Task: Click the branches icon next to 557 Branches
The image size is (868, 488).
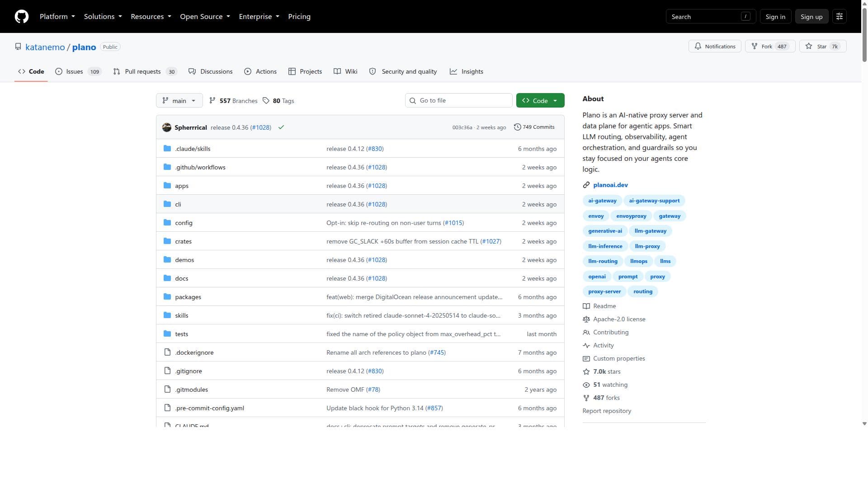Action: [212, 101]
